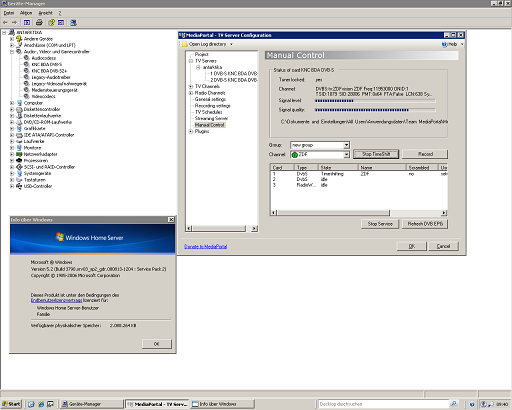Viewport: 512px width, 410px height.
Task: Select the Netzwerkadapter category icon
Action: 19,154
